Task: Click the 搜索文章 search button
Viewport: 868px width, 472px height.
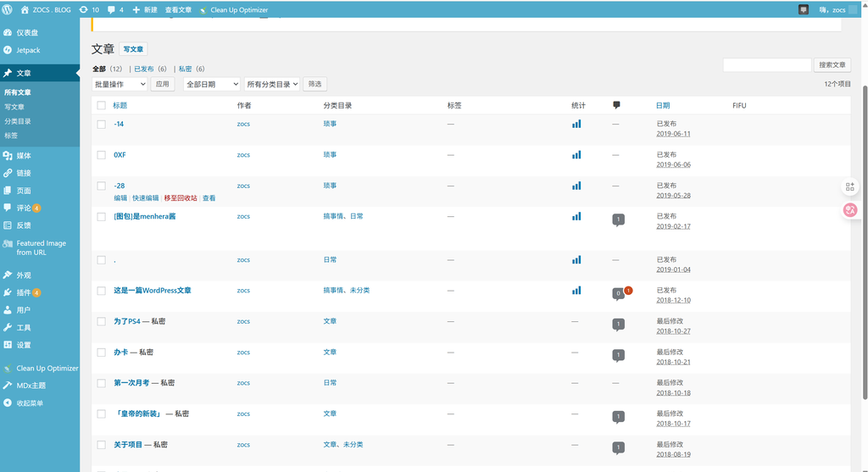Action: [x=832, y=64]
